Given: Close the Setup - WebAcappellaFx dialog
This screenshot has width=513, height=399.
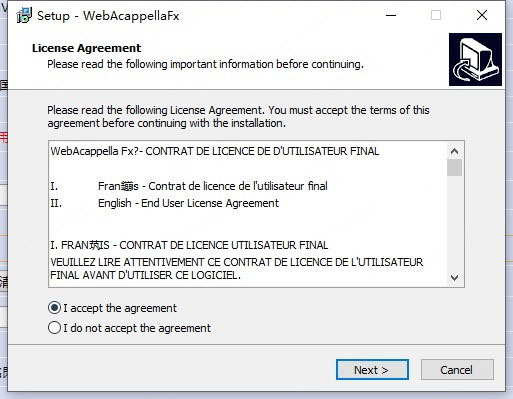Looking at the screenshot, I should [482, 15].
